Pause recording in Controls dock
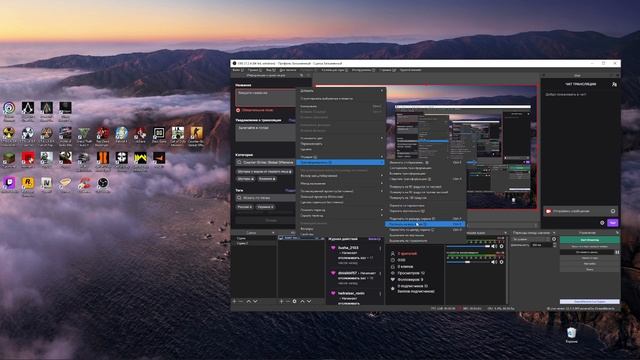The height and width of the screenshot is (360, 640). point(617,252)
